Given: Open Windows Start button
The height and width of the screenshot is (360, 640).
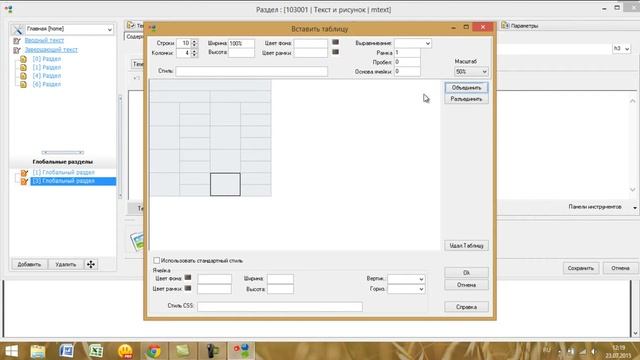Looking at the screenshot, I should click(11, 351).
